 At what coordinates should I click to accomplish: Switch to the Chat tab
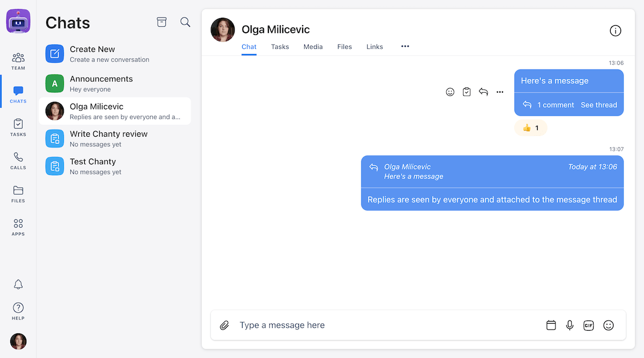[249, 47]
